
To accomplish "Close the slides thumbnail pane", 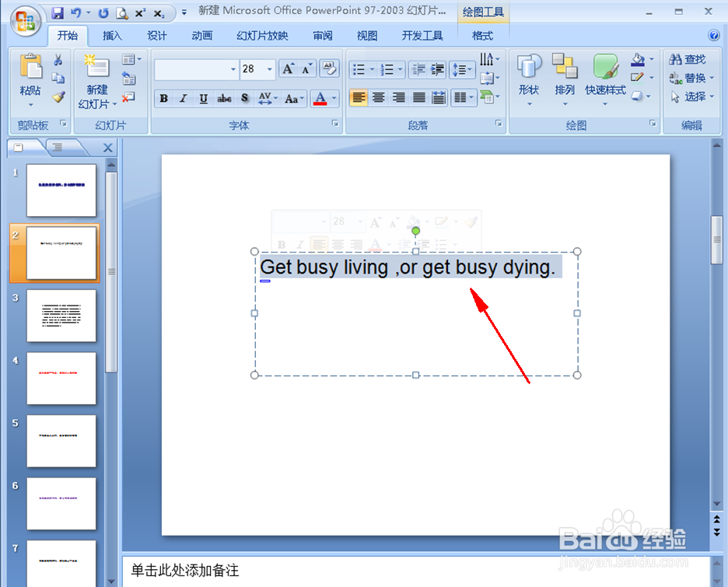I will [x=107, y=148].
